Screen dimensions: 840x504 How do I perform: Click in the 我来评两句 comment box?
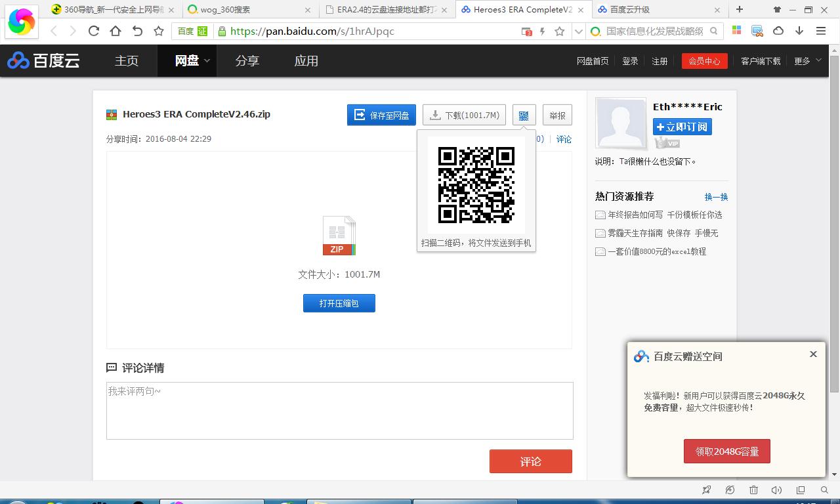[x=339, y=410]
